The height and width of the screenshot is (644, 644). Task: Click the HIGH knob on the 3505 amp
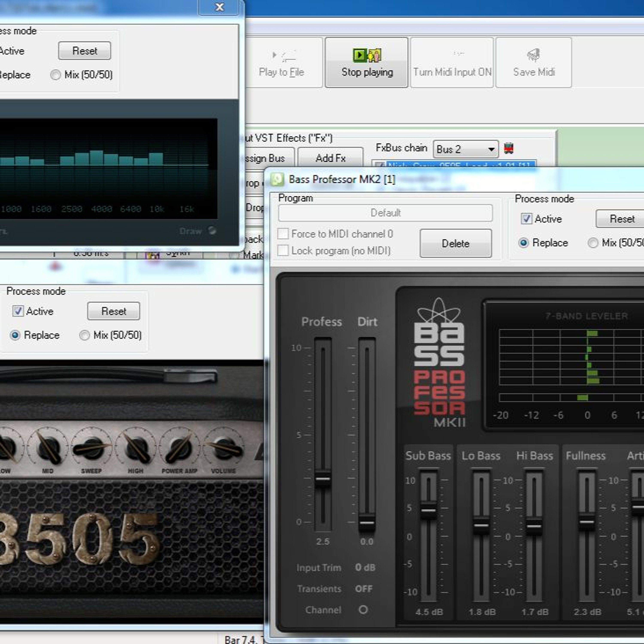(x=136, y=448)
